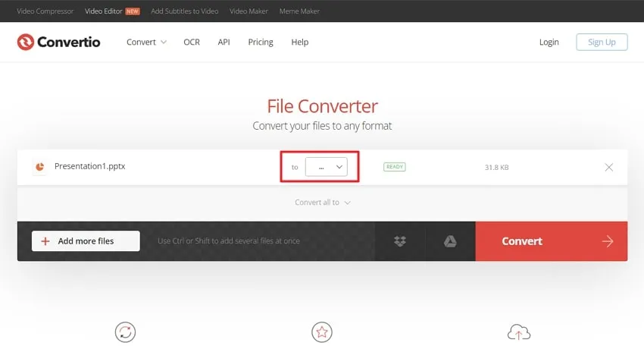Click the cloud upload icon
This screenshot has width=644, height=349.
pos(519,332)
